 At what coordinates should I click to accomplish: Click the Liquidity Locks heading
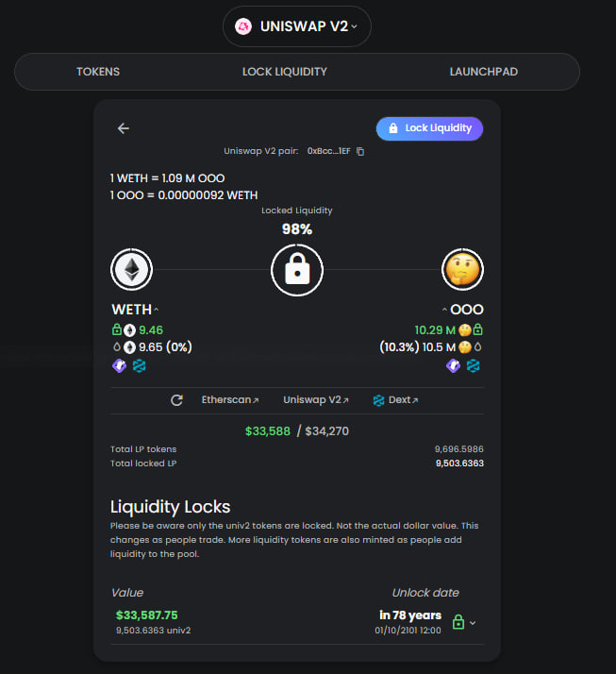(170, 507)
